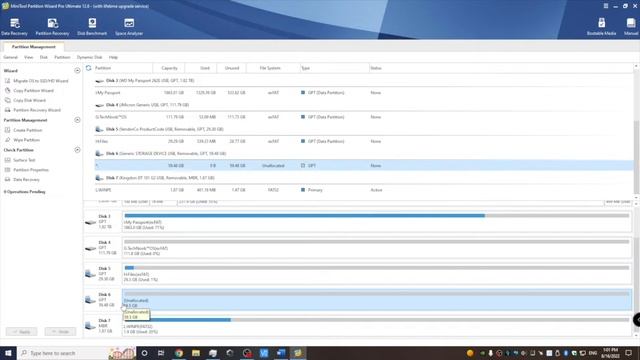Select Disk 7 icon in disk map

(x=91, y=326)
